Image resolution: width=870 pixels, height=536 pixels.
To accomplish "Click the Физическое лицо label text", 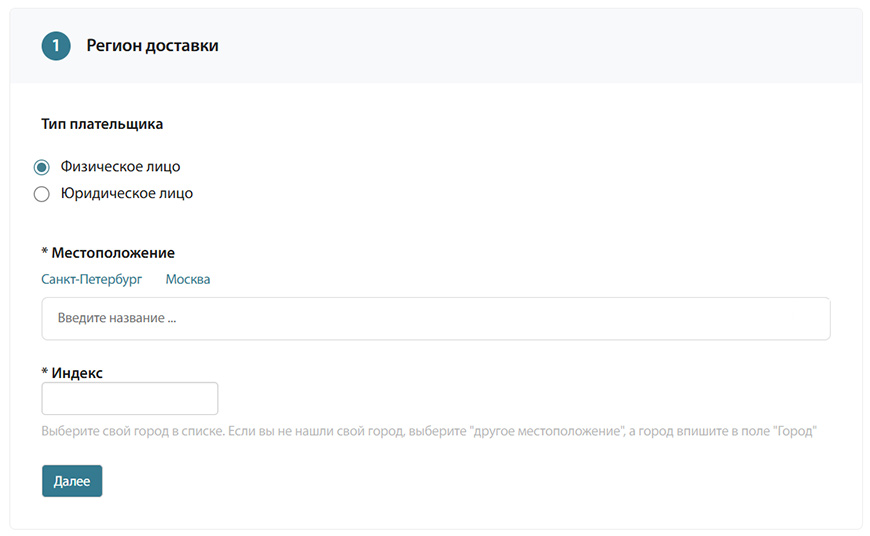I will coord(120,166).
